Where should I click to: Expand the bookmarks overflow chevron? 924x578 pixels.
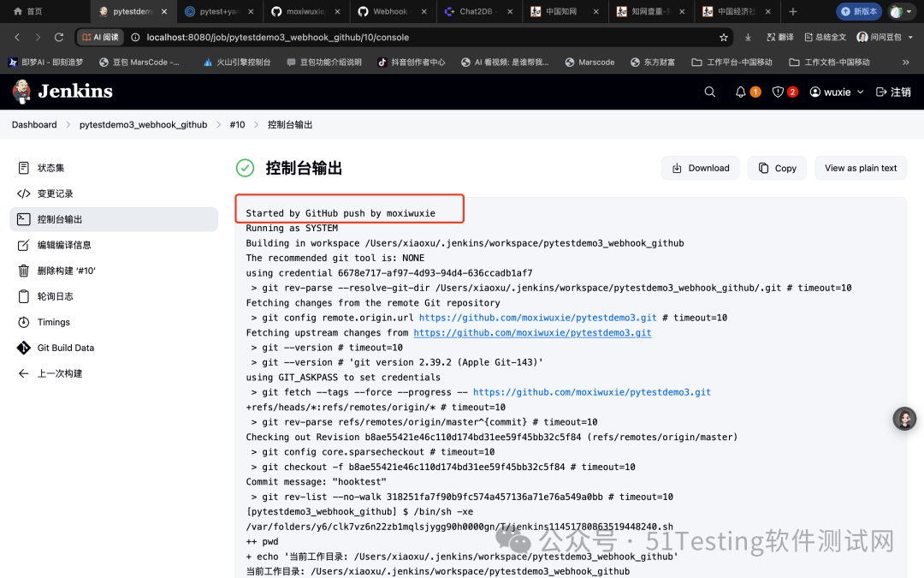906,62
